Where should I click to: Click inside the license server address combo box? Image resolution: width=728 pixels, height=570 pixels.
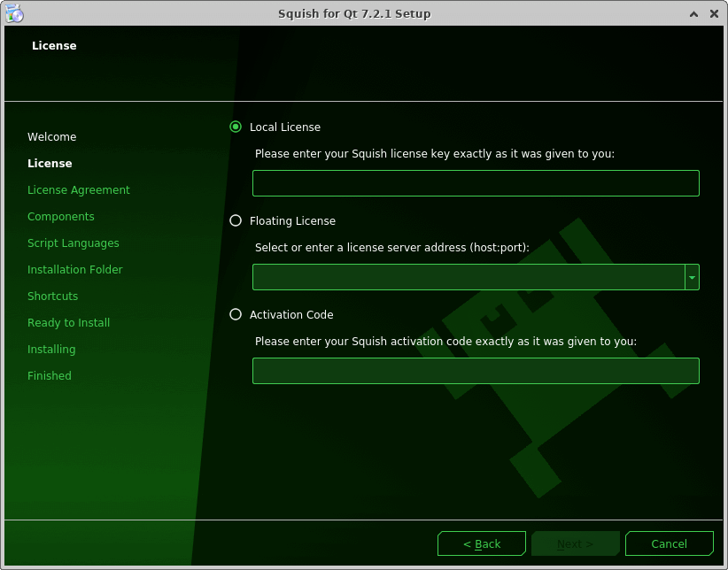(468, 277)
